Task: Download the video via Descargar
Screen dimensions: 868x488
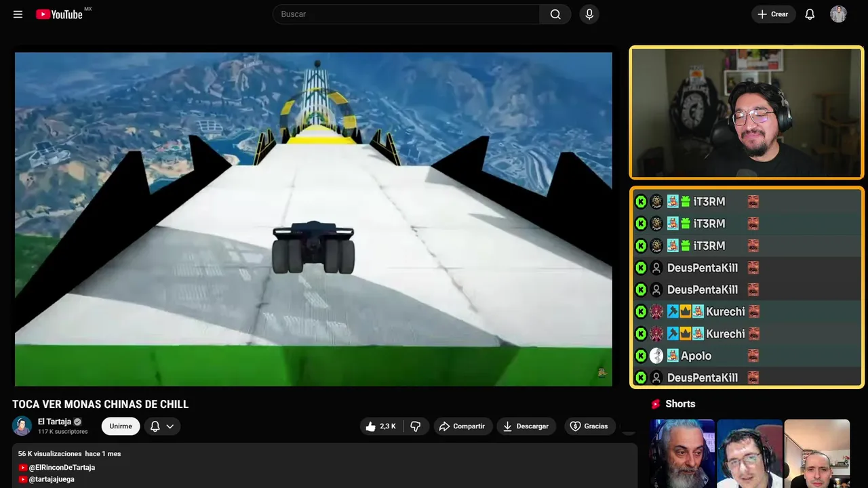Action: [526, 426]
